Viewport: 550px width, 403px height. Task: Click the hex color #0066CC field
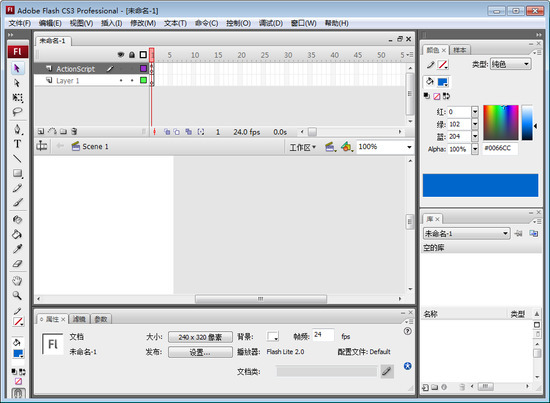pyautogui.click(x=500, y=148)
